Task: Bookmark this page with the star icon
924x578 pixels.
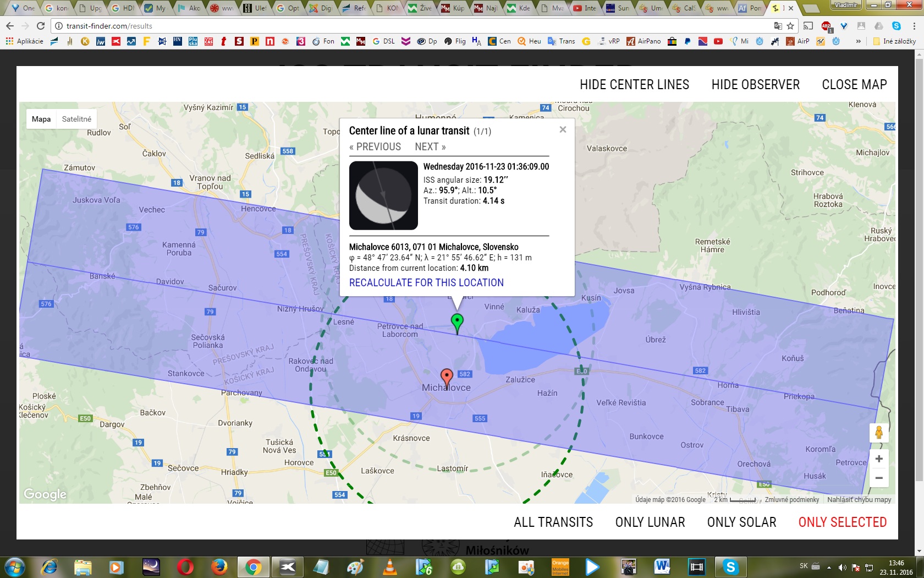Action: [790, 26]
